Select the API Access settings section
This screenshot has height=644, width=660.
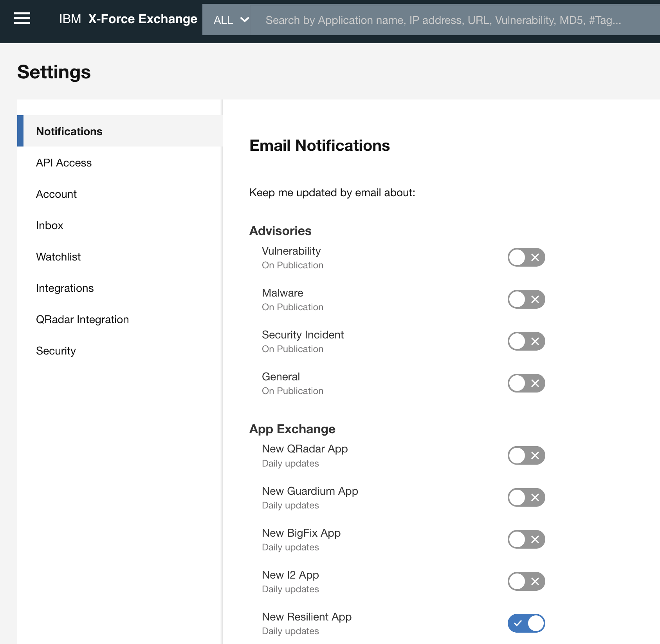click(64, 163)
